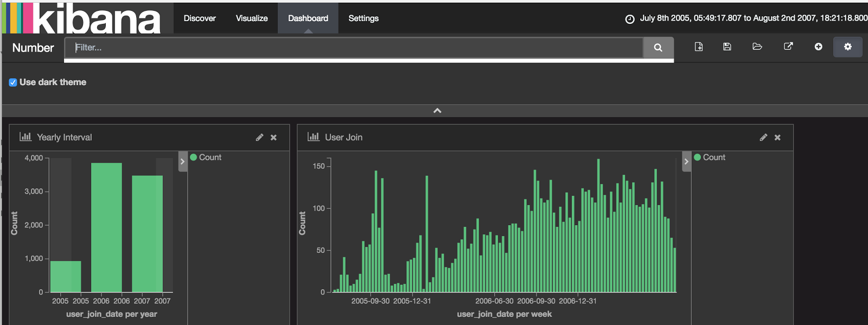Click the search magnifier button
This screenshot has width=868, height=325.
pos(658,48)
